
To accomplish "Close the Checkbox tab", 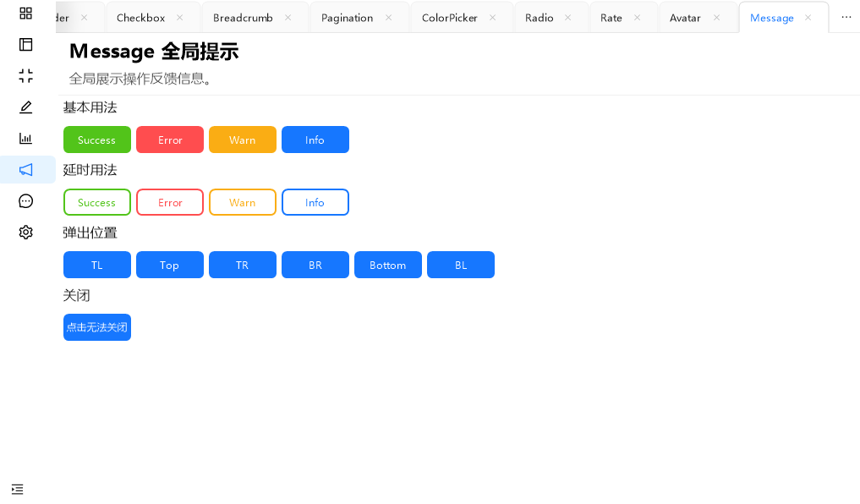I will coord(179,18).
